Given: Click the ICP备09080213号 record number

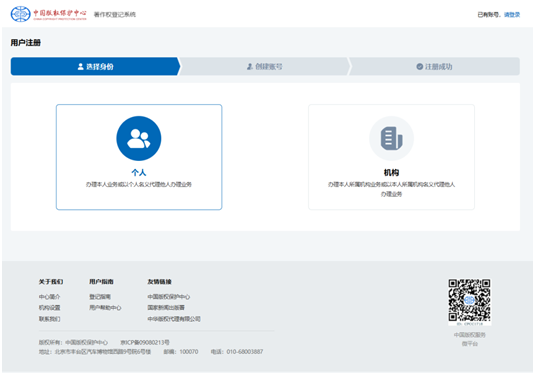Looking at the screenshot, I should (145, 342).
